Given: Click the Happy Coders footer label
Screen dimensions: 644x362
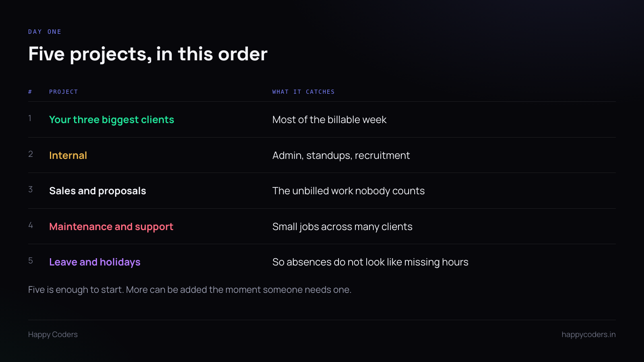Looking at the screenshot, I should pos(53,335).
